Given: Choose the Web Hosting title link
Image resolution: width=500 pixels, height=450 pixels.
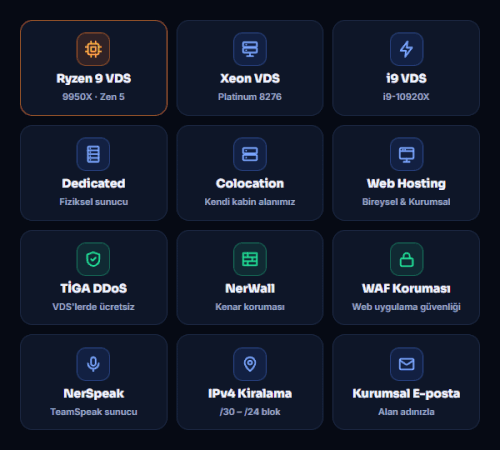Looking at the screenshot, I should (x=406, y=184).
